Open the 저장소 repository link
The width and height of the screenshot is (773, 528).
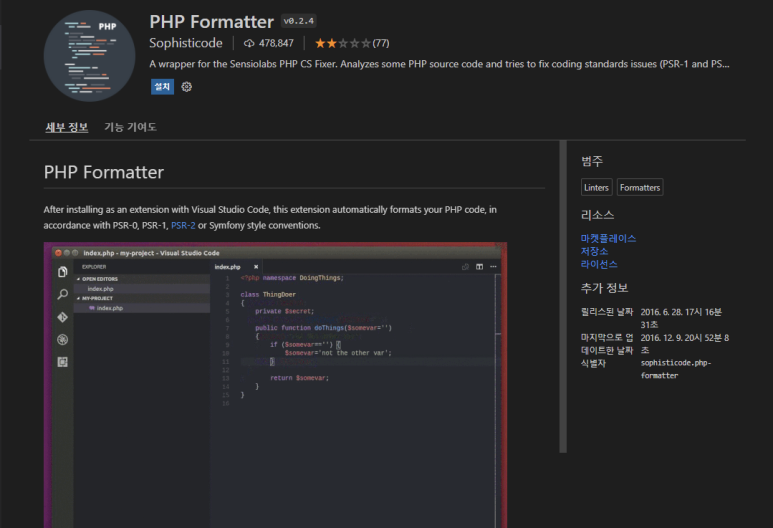(595, 251)
